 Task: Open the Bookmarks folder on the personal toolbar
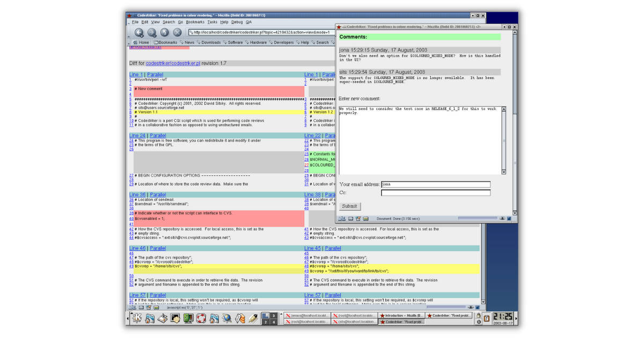tap(165, 42)
